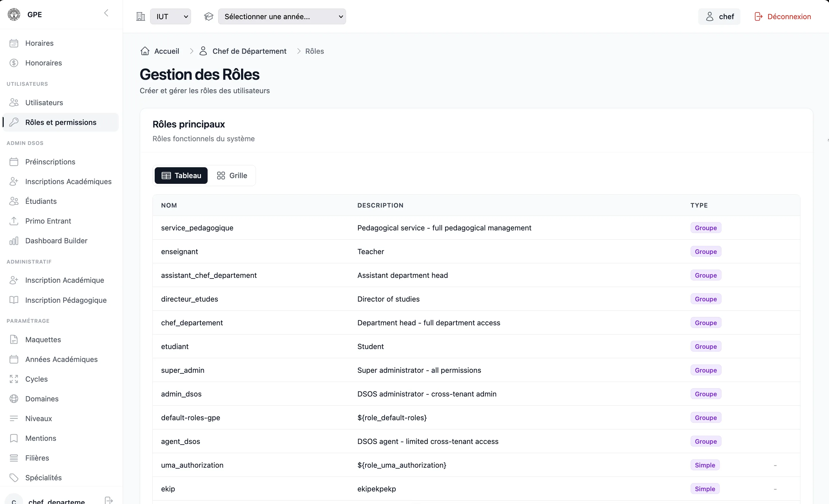Select the Tableau view toggle
The width and height of the screenshot is (829, 504).
pos(181,176)
